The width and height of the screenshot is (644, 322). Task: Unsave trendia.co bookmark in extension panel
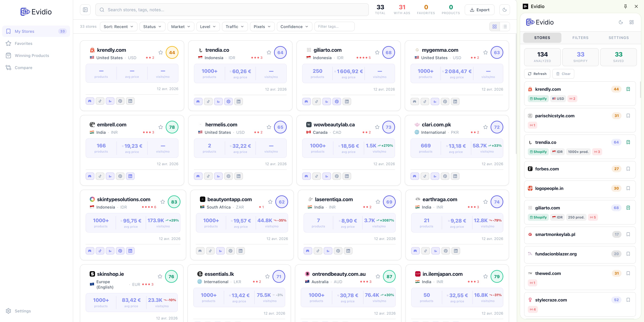pyautogui.click(x=628, y=142)
